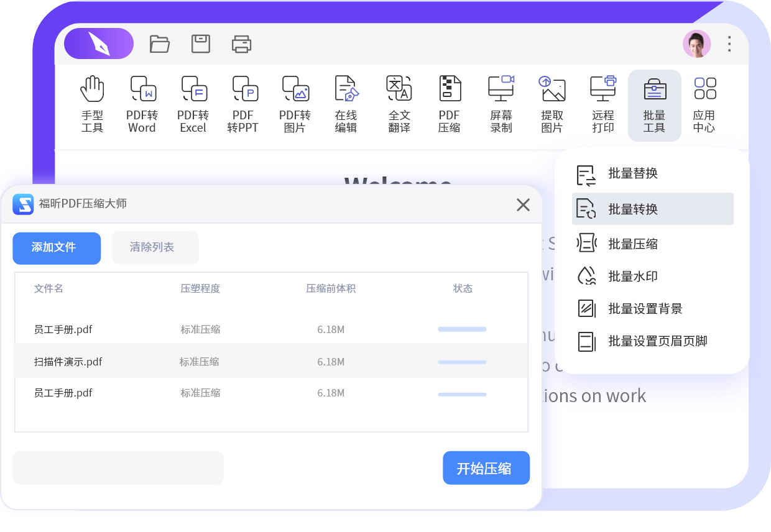The width and height of the screenshot is (771, 532).
Task: Open 在线编辑 online editing tool
Action: (346, 104)
